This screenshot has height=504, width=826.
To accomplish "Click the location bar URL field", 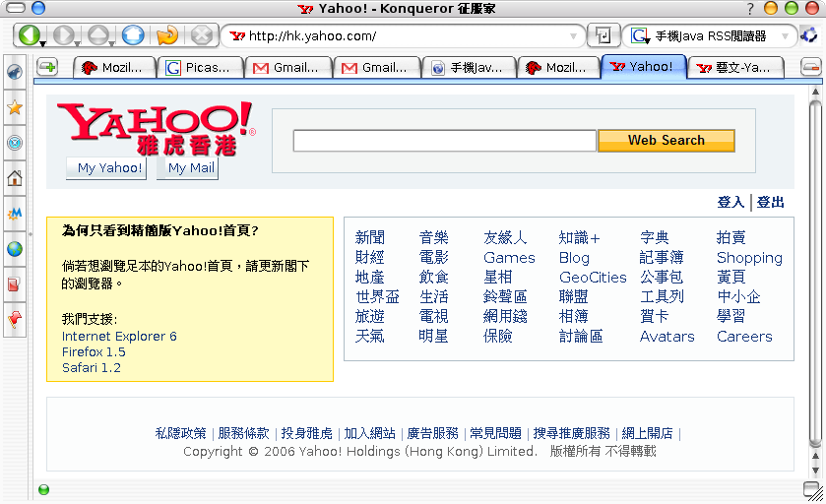I will 401,36.
